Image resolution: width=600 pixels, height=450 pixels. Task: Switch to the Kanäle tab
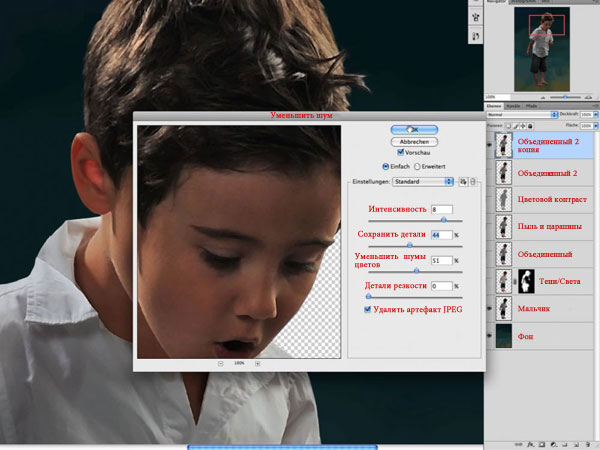click(x=513, y=106)
